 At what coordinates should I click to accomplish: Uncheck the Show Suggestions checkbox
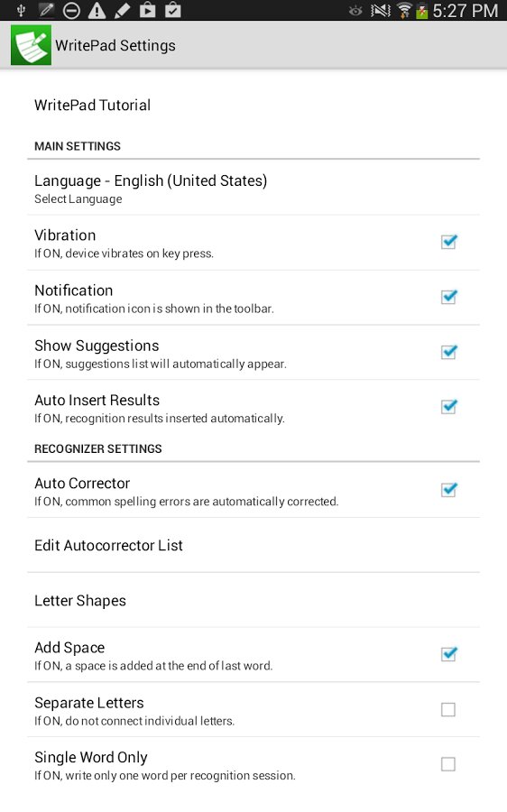click(448, 352)
